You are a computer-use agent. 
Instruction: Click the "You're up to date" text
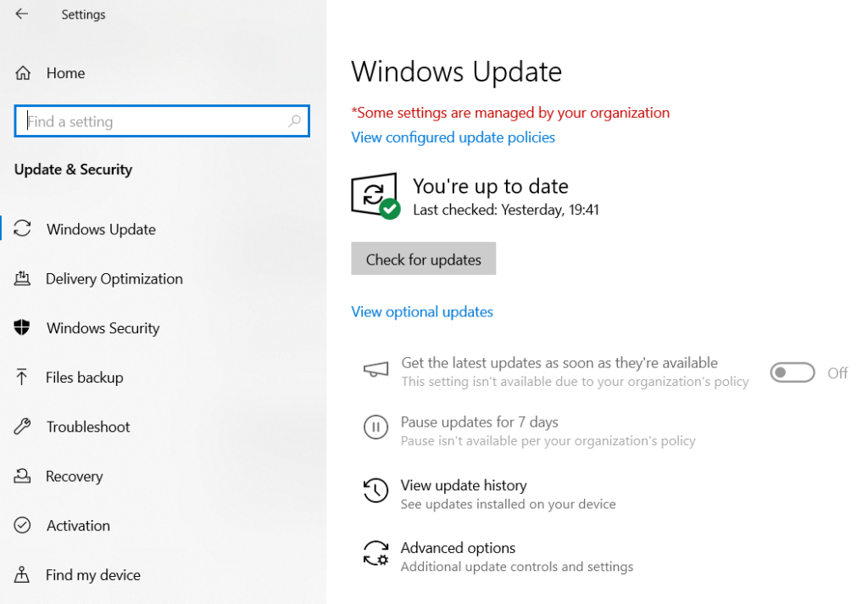[x=491, y=187]
